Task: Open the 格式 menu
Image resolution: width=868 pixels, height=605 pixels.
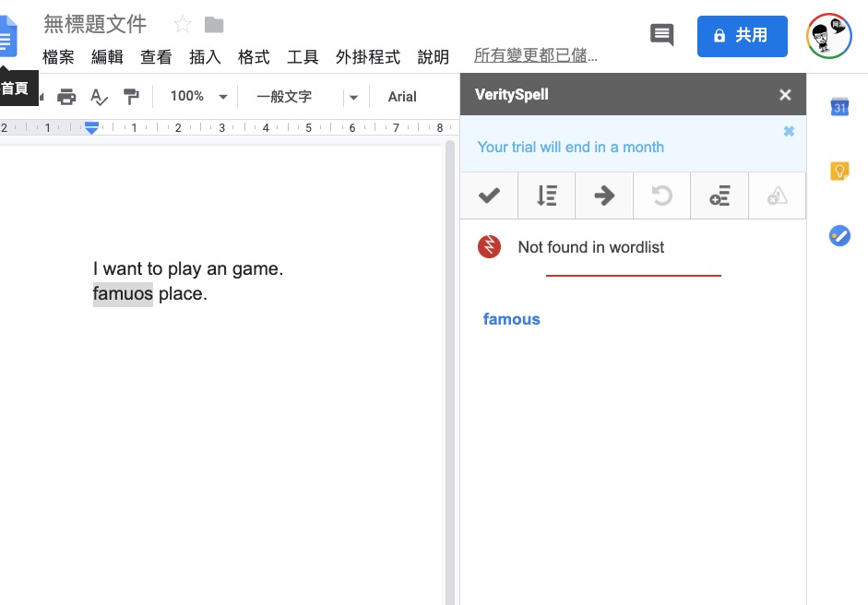Action: coord(254,57)
